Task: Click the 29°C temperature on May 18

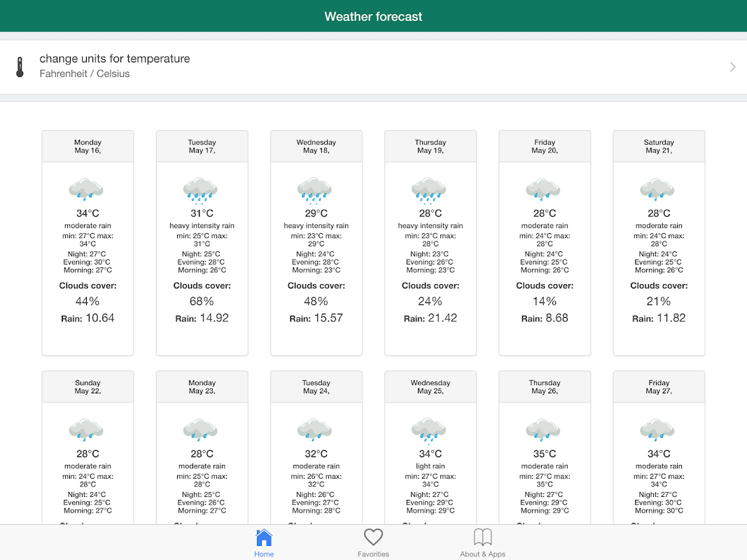Action: point(316,213)
